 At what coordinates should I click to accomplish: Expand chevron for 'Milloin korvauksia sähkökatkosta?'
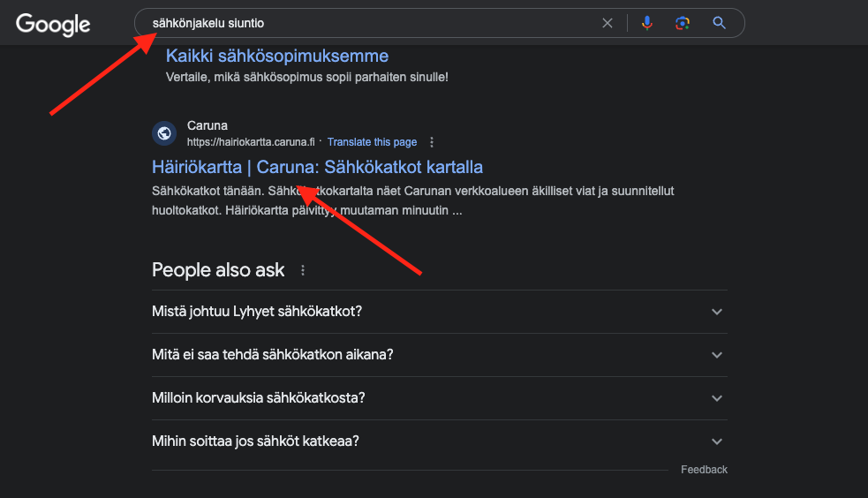click(x=717, y=398)
